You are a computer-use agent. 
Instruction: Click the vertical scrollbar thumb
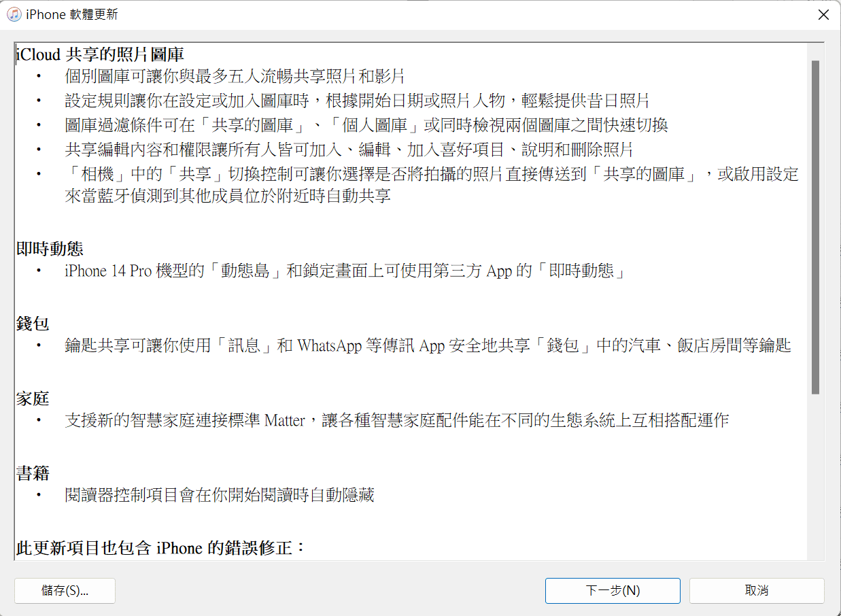815,227
